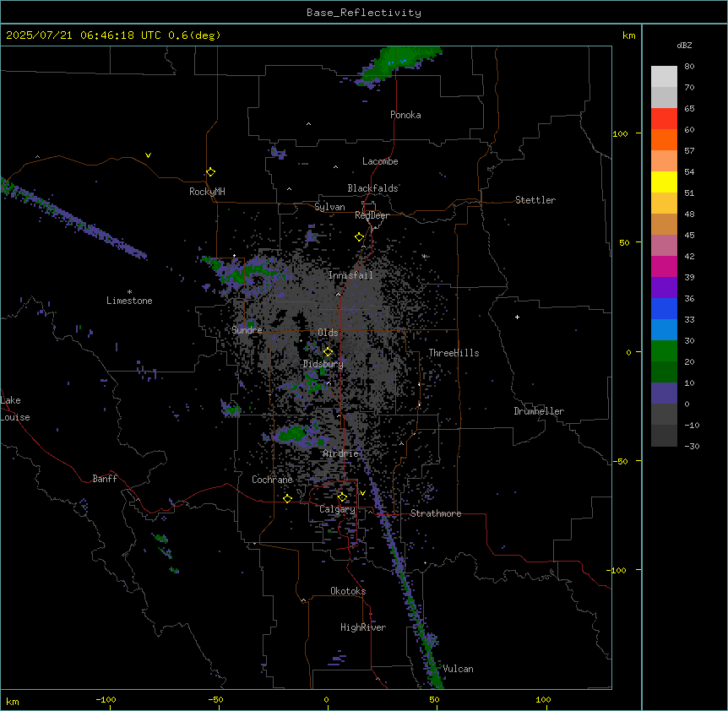Click the Airdrie city label
Screen dimensions: 728x711
pyautogui.click(x=341, y=453)
